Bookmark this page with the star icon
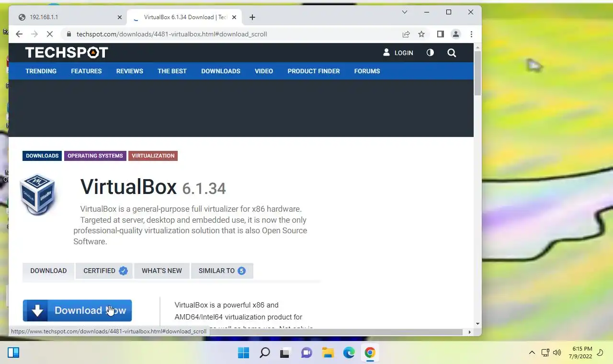Screen dimensions: 613x364 421,34
